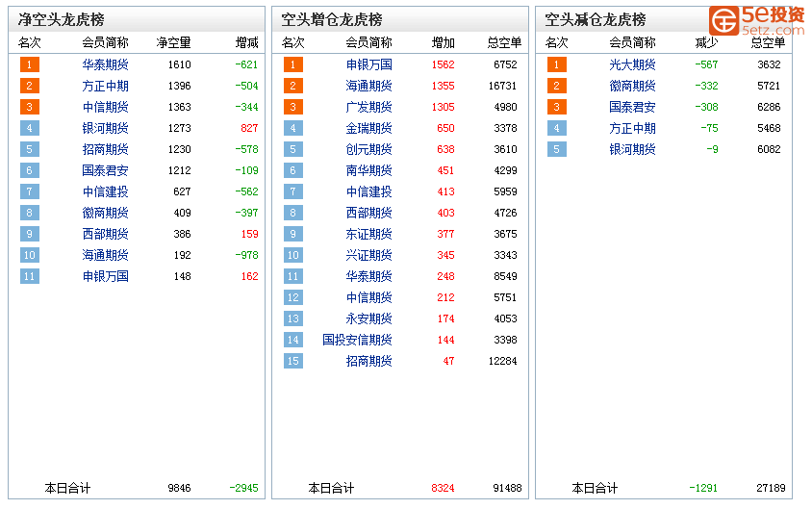The image size is (812, 509).
Task: Click 方正中期 in 空头减仓龙虎榜
Action: [x=632, y=128]
